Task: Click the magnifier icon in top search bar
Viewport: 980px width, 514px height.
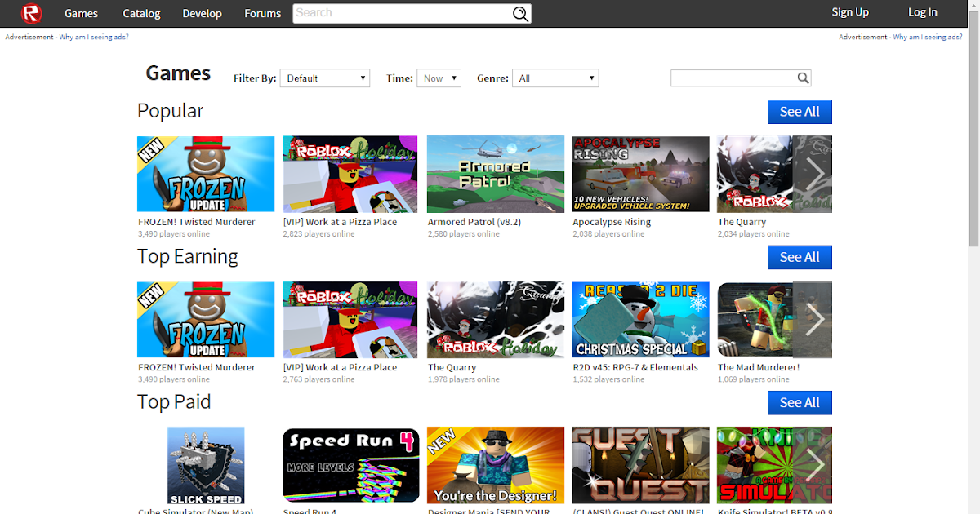Action: pyautogui.click(x=520, y=13)
